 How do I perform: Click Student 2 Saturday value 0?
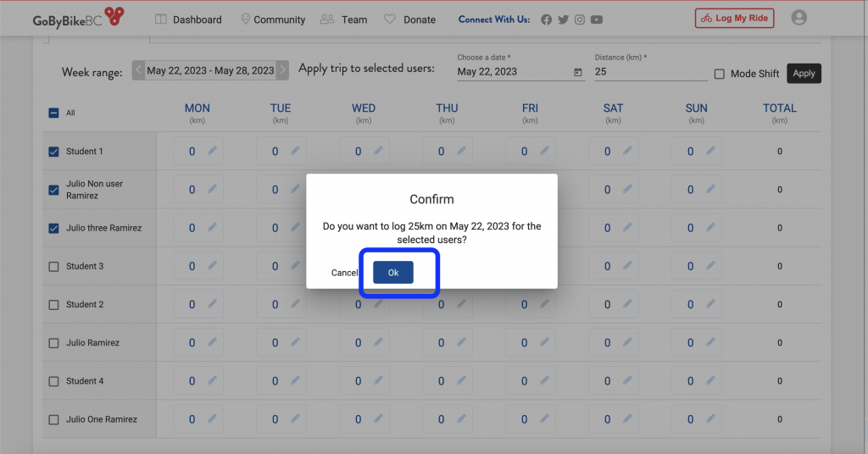(x=607, y=304)
